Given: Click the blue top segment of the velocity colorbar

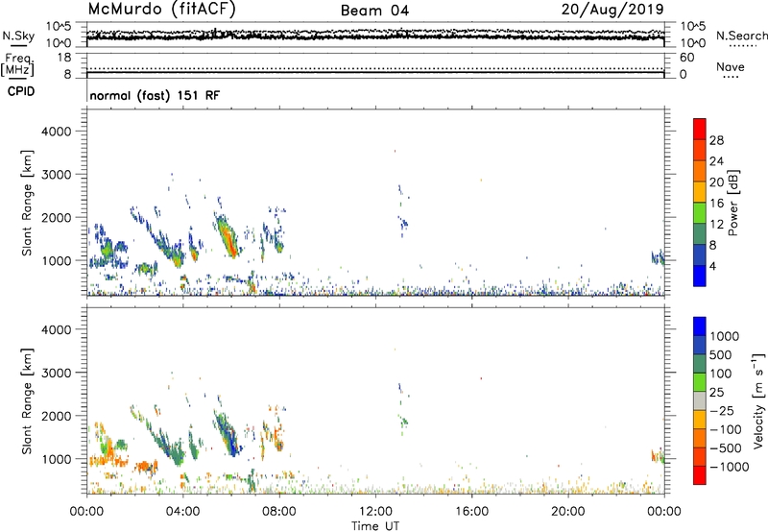Looking at the screenshot, I should click(700, 326).
